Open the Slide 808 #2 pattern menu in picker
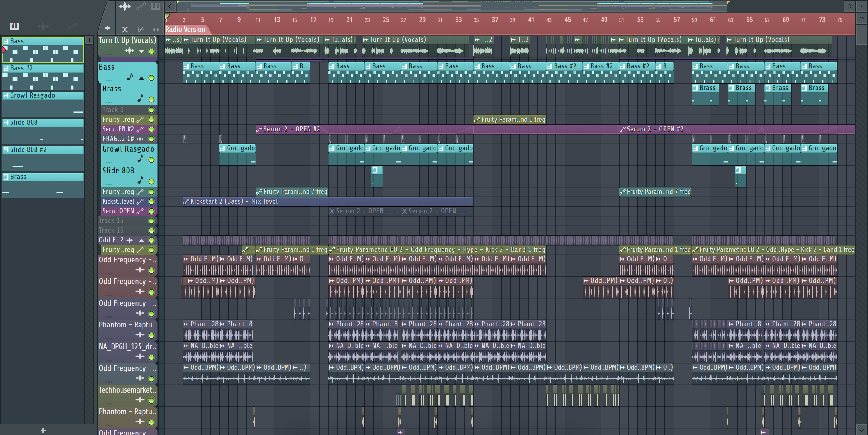Screen dimensions: 868x435 pos(6,149)
